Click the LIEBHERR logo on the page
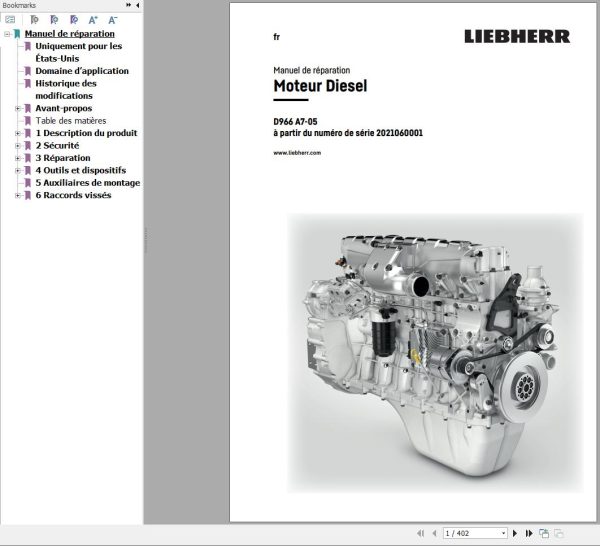This screenshot has width=600, height=546. click(517, 36)
